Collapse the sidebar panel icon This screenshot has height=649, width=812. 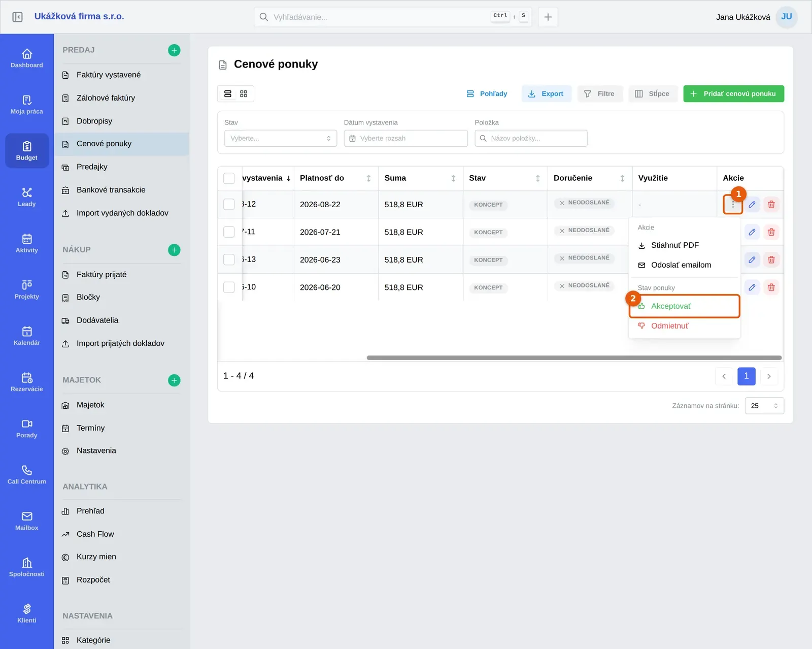pyautogui.click(x=17, y=17)
